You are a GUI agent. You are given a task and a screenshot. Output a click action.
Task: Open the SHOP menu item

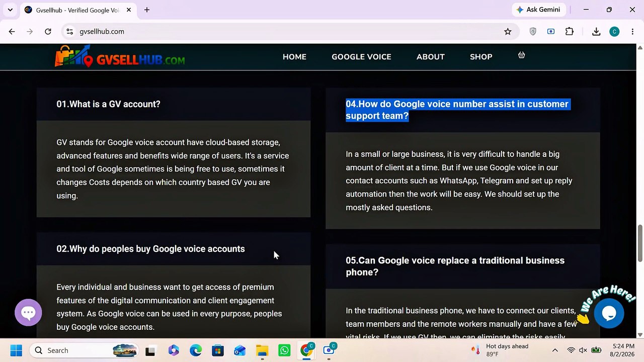coord(481,57)
